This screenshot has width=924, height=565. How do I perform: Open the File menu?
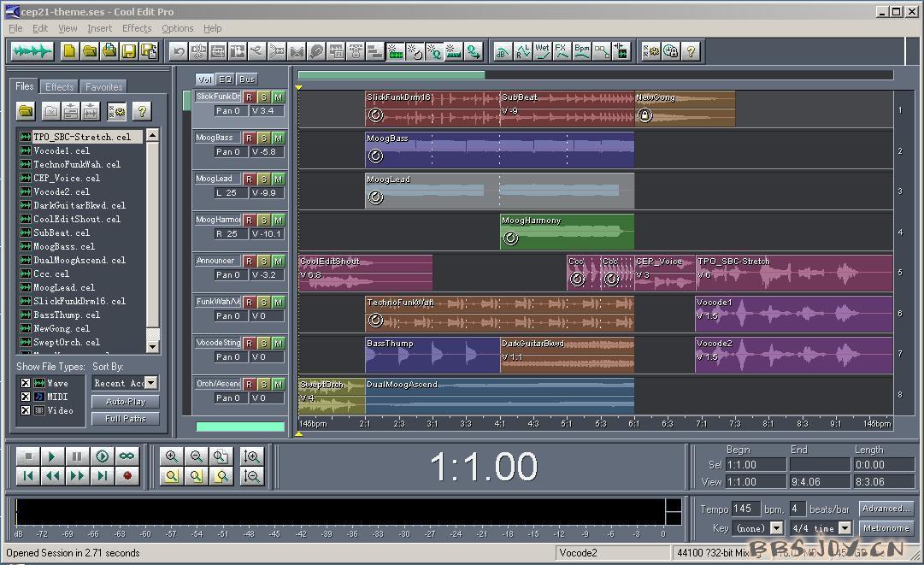[15, 28]
